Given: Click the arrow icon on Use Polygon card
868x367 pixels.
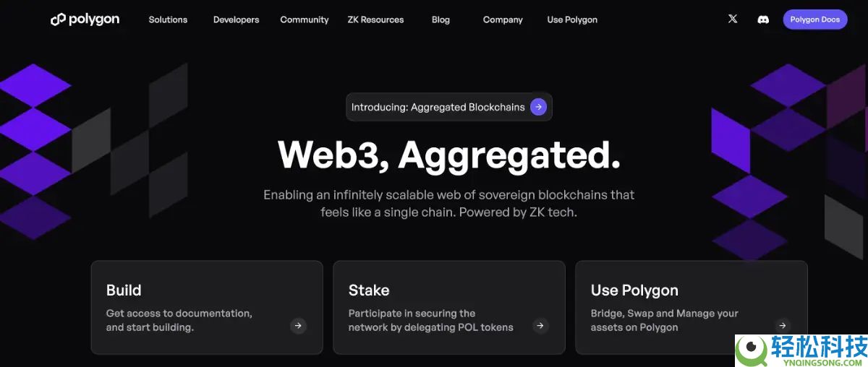Looking at the screenshot, I should (x=782, y=326).
